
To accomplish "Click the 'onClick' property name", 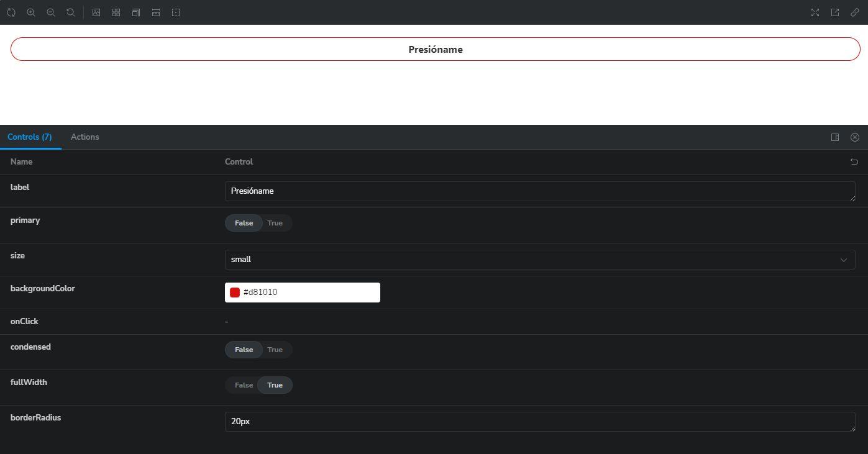I will [x=24, y=321].
